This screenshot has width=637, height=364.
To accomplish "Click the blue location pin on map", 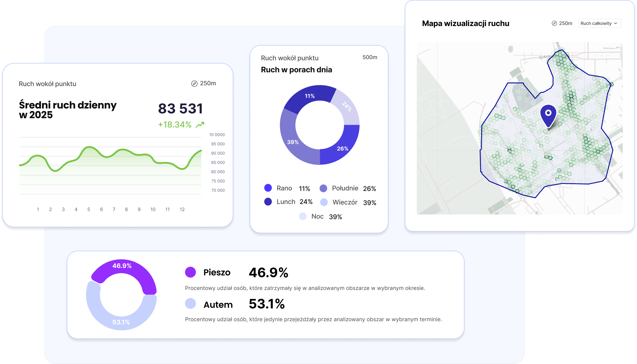I will click(548, 115).
